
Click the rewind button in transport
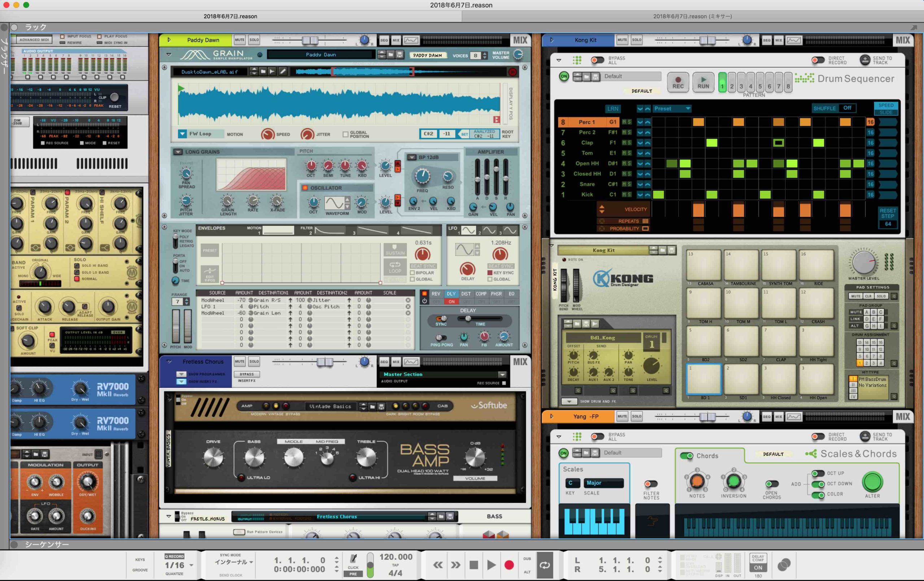click(438, 564)
